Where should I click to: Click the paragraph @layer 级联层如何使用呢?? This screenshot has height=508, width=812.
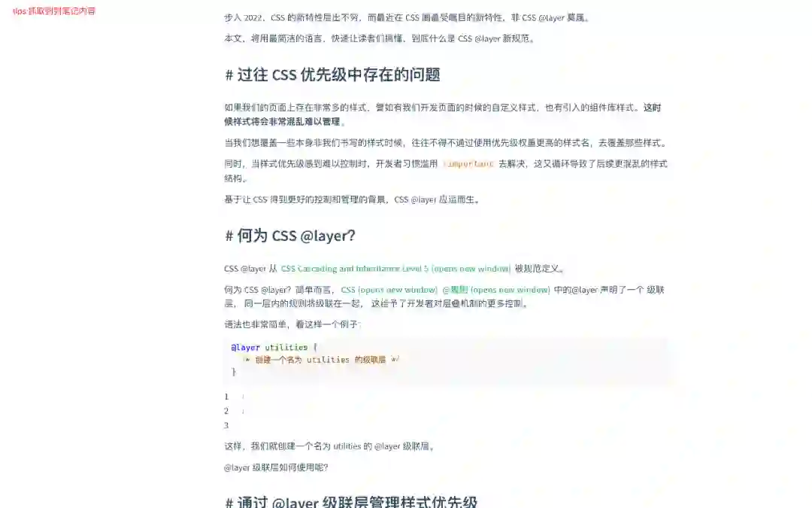tap(276, 467)
